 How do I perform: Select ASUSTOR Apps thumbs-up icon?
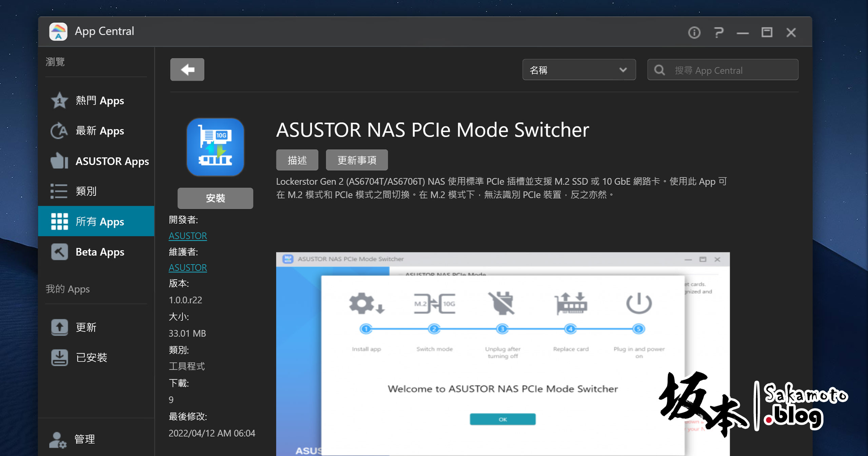click(59, 161)
